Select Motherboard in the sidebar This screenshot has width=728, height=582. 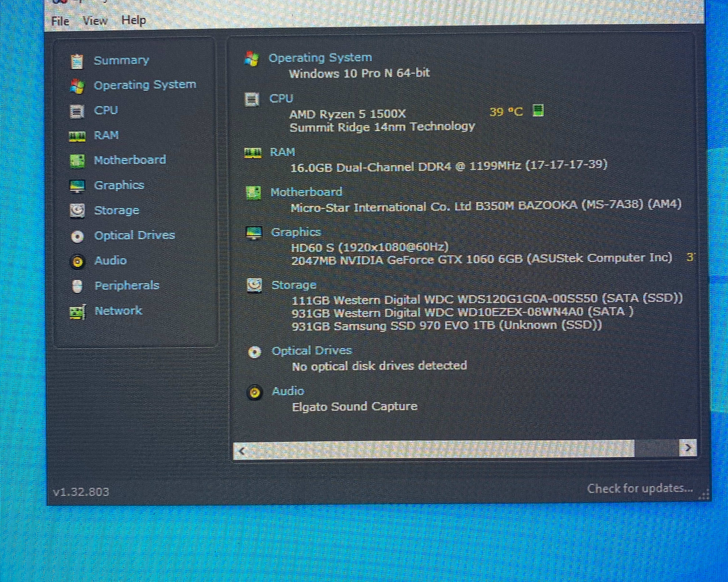[x=130, y=160]
